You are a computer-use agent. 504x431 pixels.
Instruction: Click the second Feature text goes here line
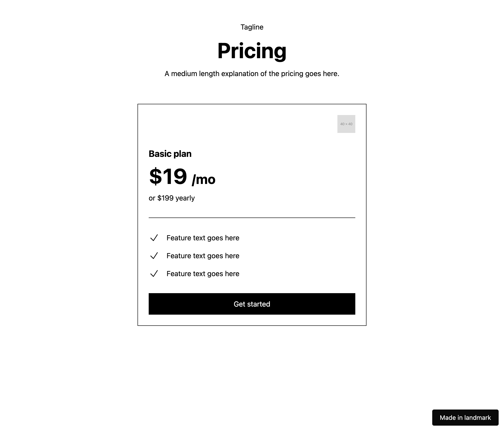203,256
